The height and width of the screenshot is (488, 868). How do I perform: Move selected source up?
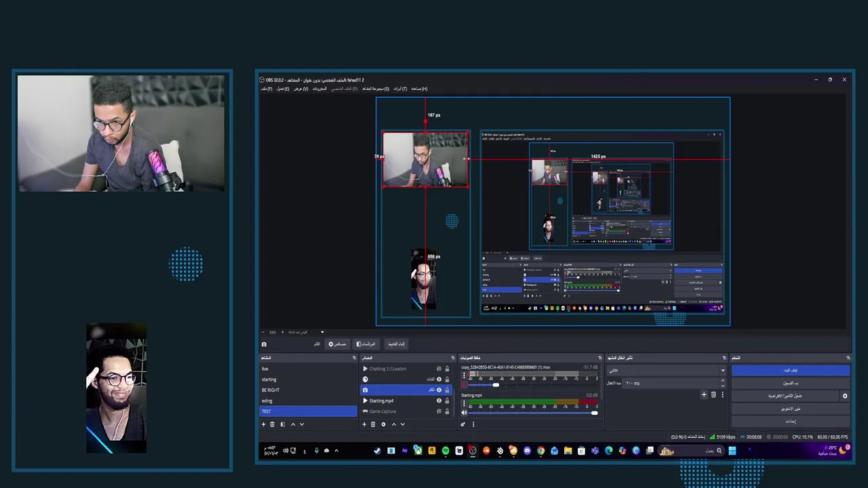pos(394,424)
